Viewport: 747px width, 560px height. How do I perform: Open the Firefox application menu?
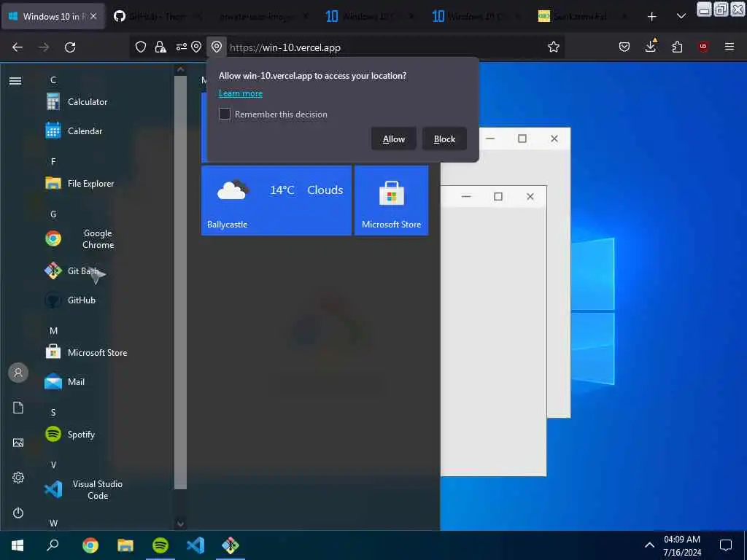[x=729, y=47]
